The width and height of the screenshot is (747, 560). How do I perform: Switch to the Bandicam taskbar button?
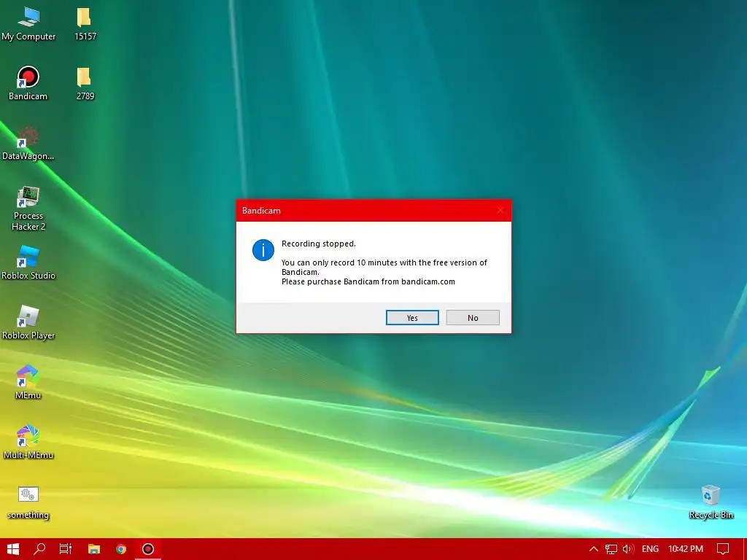pos(148,549)
